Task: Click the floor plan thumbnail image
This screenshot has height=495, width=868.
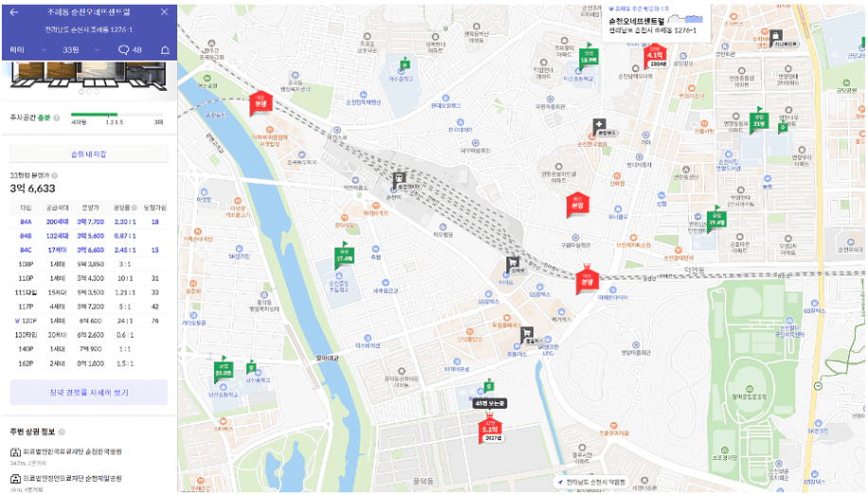Action: (x=89, y=76)
